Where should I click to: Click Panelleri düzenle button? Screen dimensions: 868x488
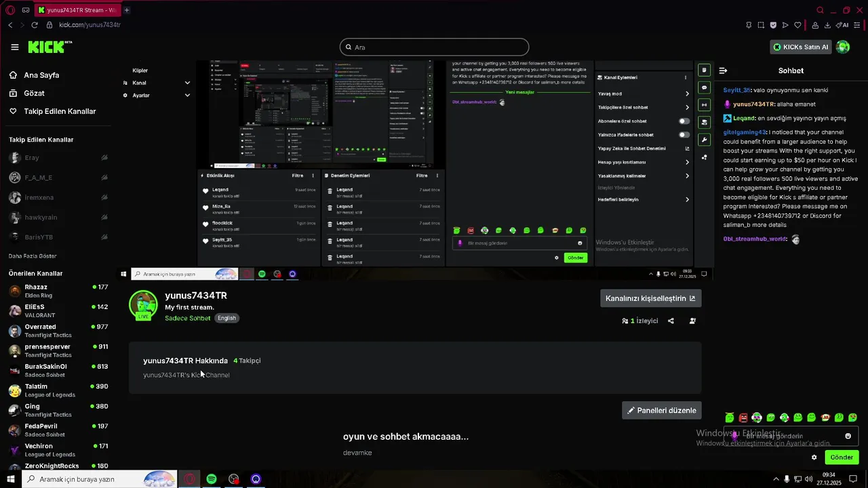coord(661,410)
